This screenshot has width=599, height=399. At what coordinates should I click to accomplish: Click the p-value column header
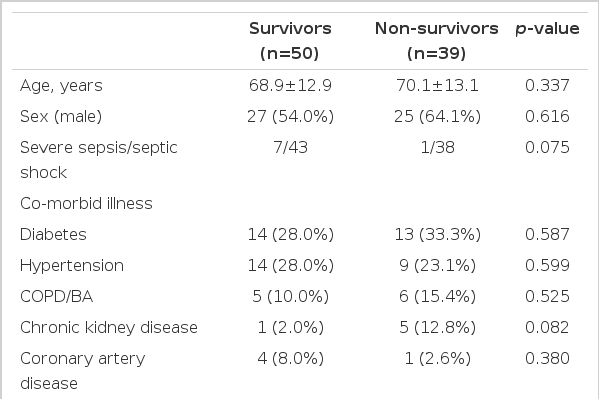pos(547,29)
